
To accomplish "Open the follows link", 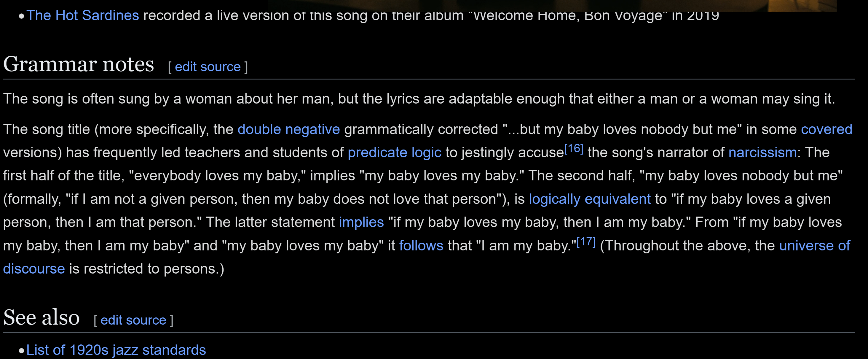I will (x=421, y=246).
